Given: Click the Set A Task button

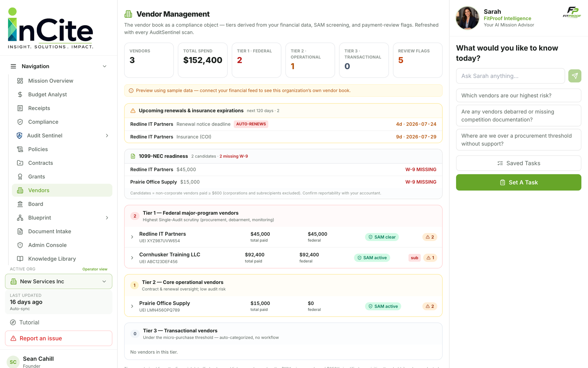Looking at the screenshot, I should coord(519,183).
